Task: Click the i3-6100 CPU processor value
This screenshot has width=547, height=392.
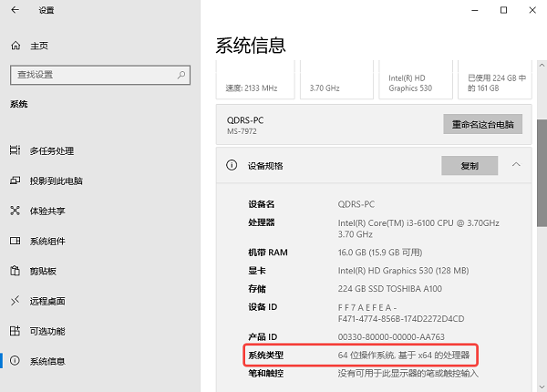Action: pyautogui.click(x=418, y=229)
